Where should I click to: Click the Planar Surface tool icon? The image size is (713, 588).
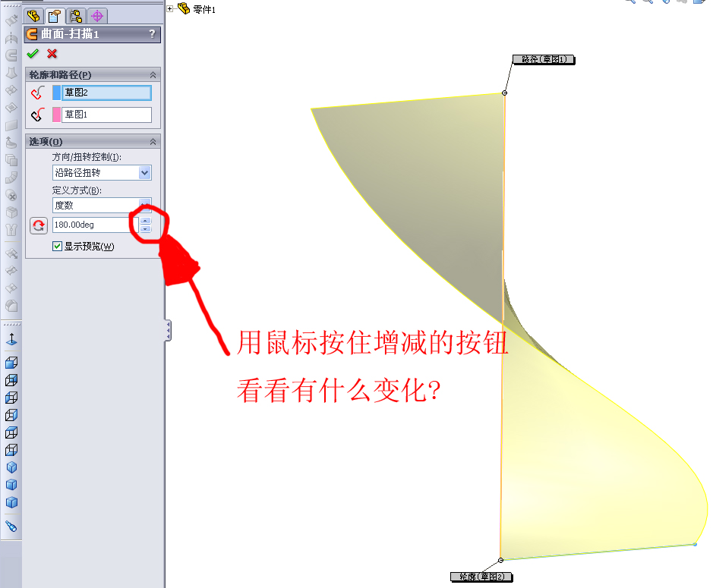[11, 125]
